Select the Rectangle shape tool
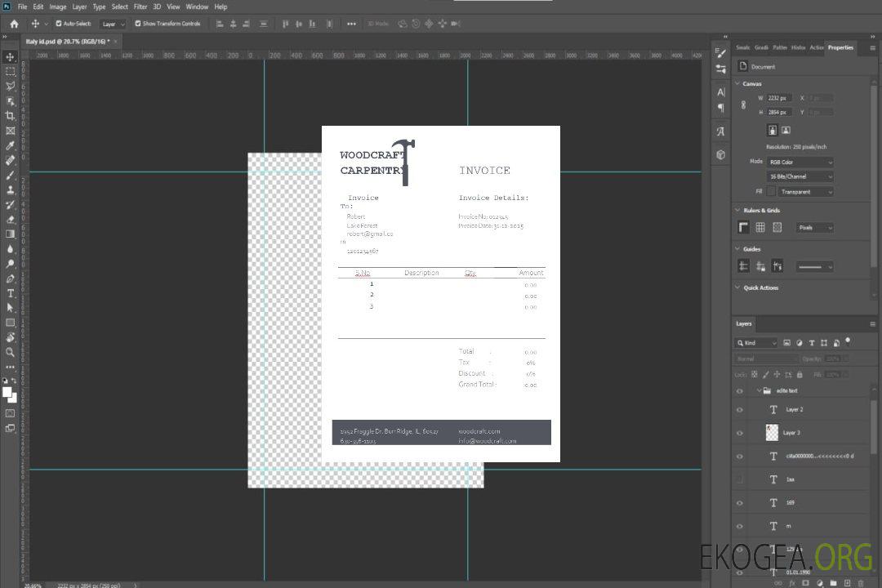This screenshot has width=882, height=588. pos(10,323)
